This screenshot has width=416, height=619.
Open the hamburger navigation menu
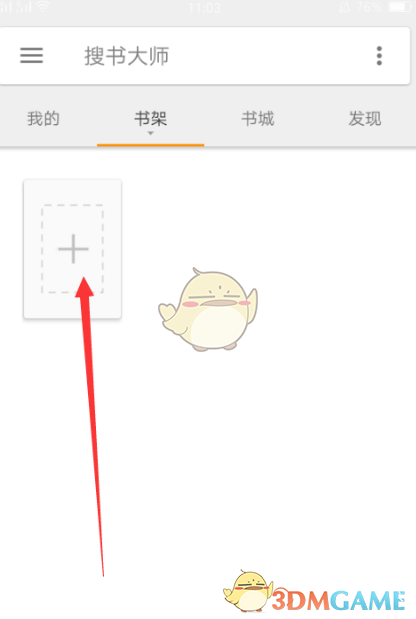coord(32,56)
